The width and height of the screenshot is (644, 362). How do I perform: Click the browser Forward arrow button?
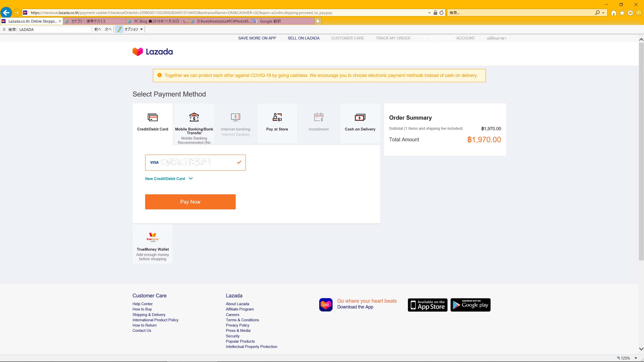[17, 13]
